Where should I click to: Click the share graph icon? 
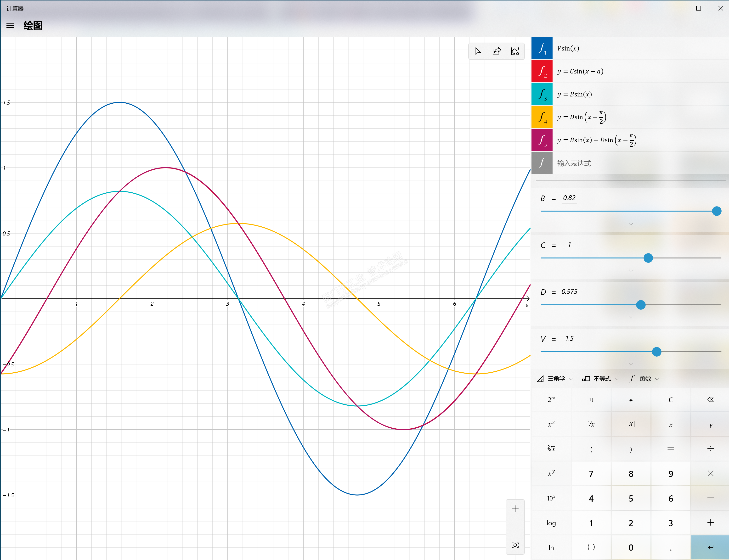tap(497, 51)
